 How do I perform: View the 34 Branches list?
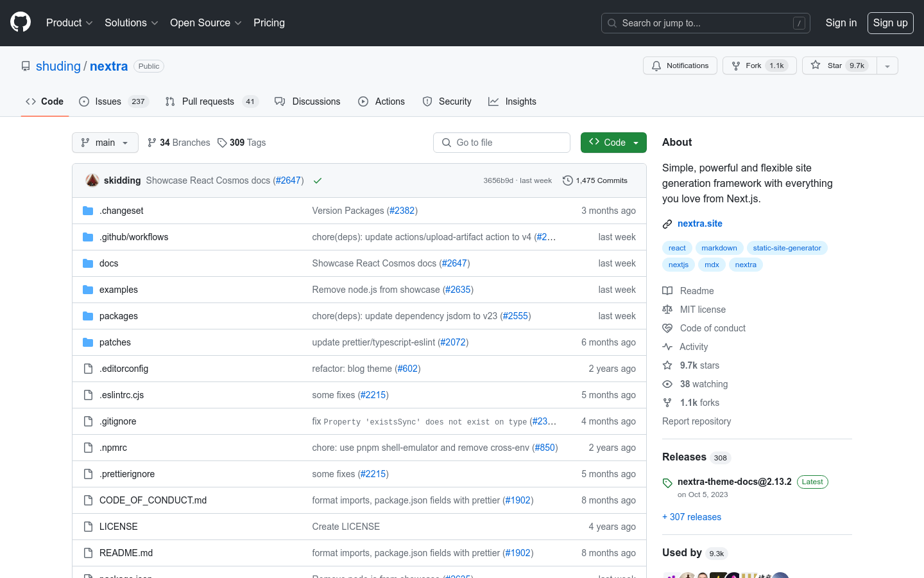pyautogui.click(x=179, y=143)
